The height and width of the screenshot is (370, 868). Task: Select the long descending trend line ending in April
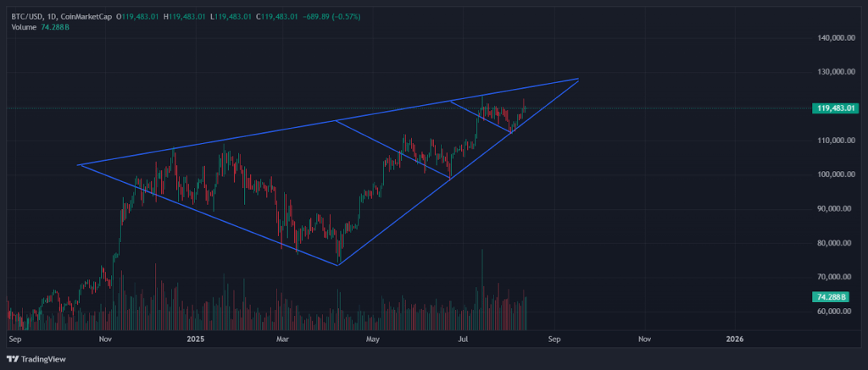(x=210, y=216)
